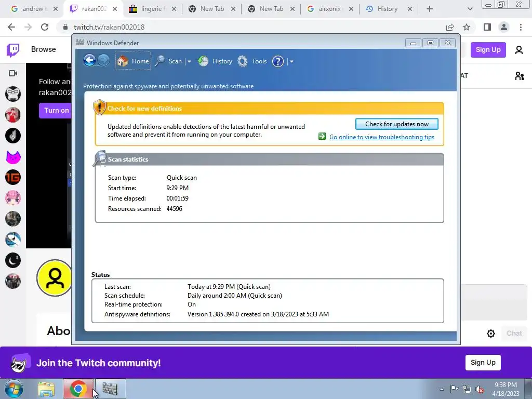This screenshot has height=399, width=532.
Task: Share this page from Chrome
Action: [x=450, y=27]
